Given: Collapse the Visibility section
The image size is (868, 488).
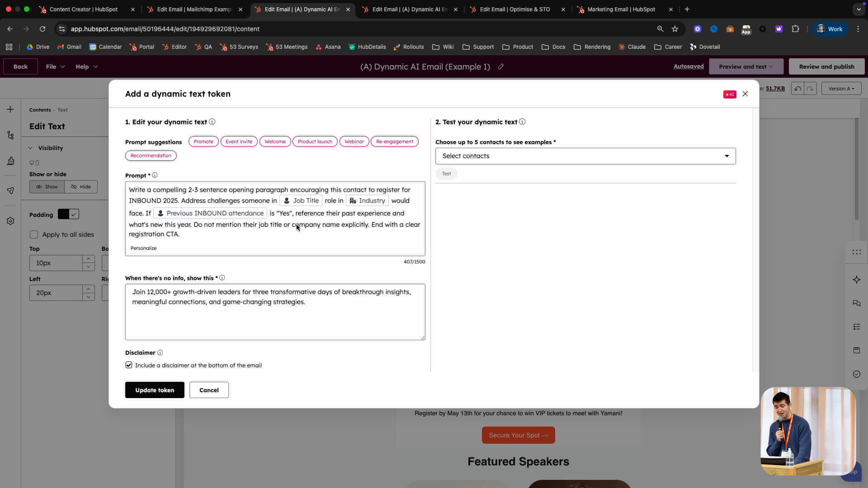Looking at the screenshot, I should [x=30, y=148].
